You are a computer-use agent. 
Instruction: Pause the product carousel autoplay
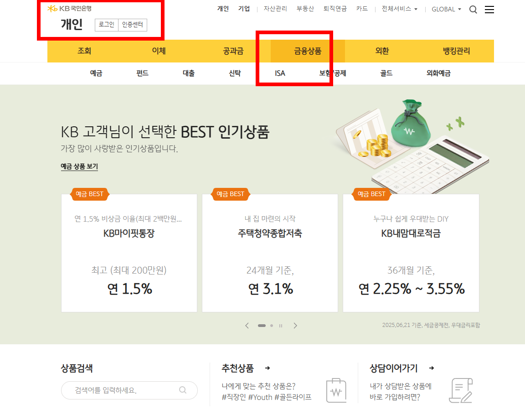[281, 326]
